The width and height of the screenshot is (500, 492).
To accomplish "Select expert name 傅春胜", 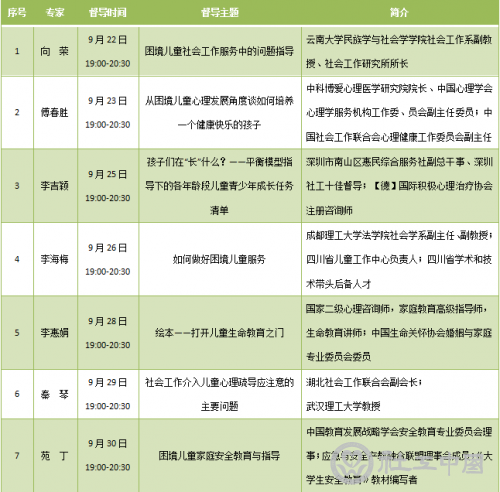I will tap(55, 113).
